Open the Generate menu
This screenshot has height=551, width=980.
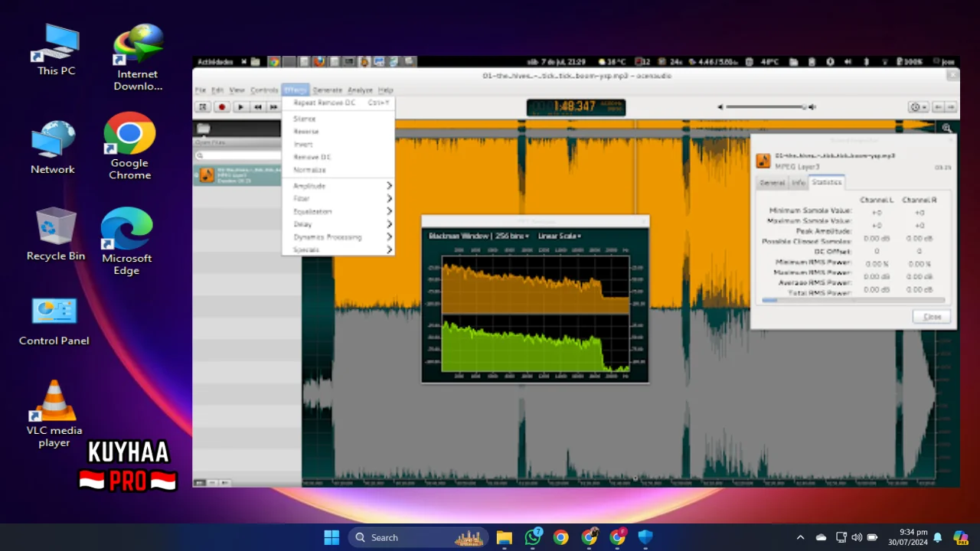(x=327, y=90)
